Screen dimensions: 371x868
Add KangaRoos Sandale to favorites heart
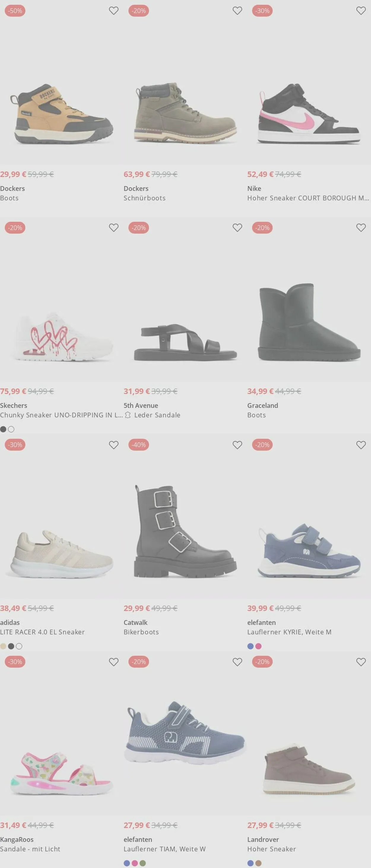(x=114, y=662)
